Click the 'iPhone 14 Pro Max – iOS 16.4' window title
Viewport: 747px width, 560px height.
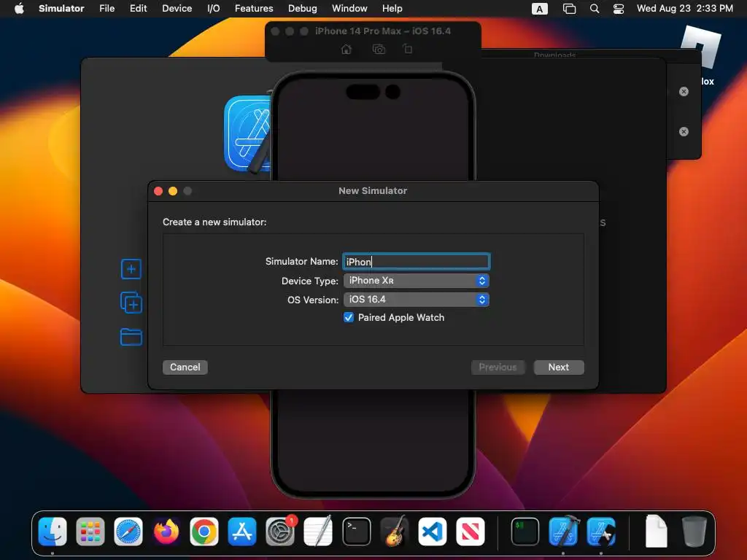tap(382, 31)
